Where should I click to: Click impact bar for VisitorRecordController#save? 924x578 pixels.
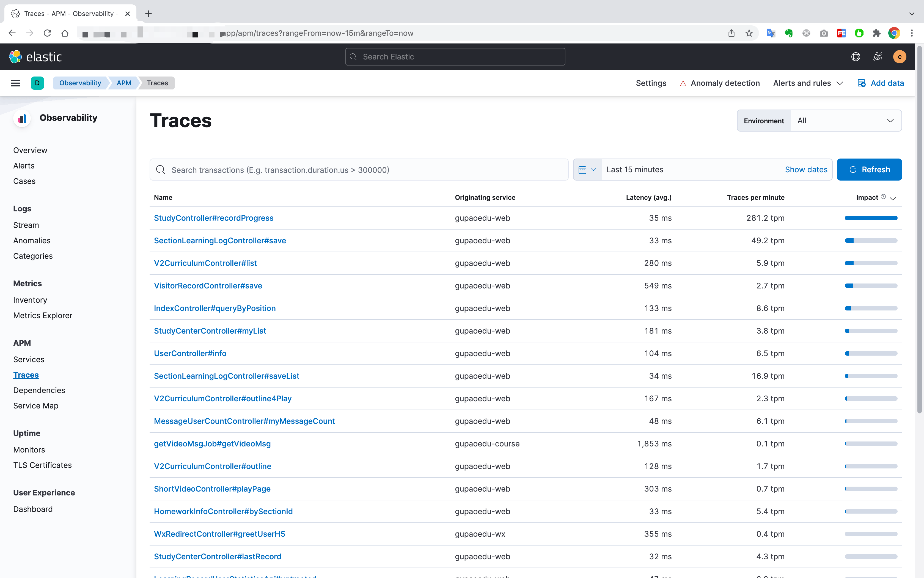click(871, 286)
